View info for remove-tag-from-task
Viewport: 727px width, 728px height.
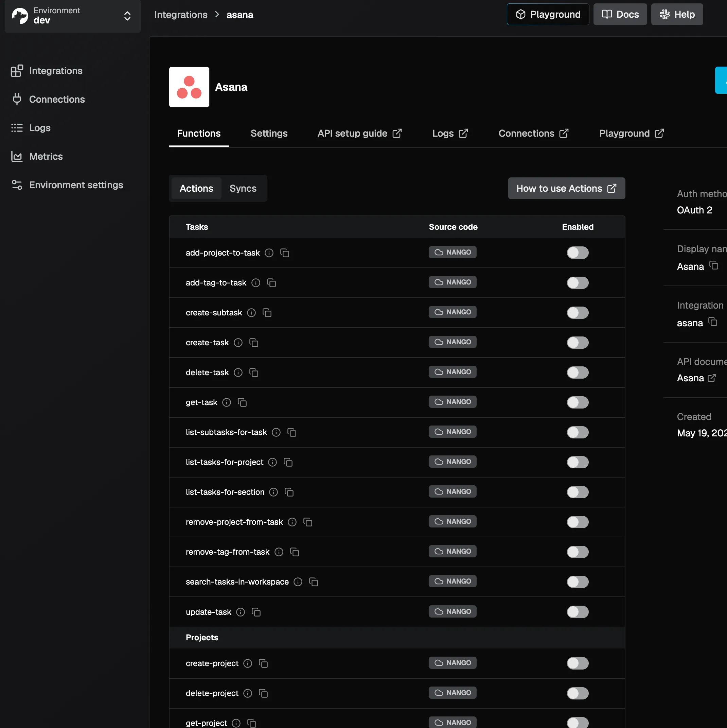(279, 552)
